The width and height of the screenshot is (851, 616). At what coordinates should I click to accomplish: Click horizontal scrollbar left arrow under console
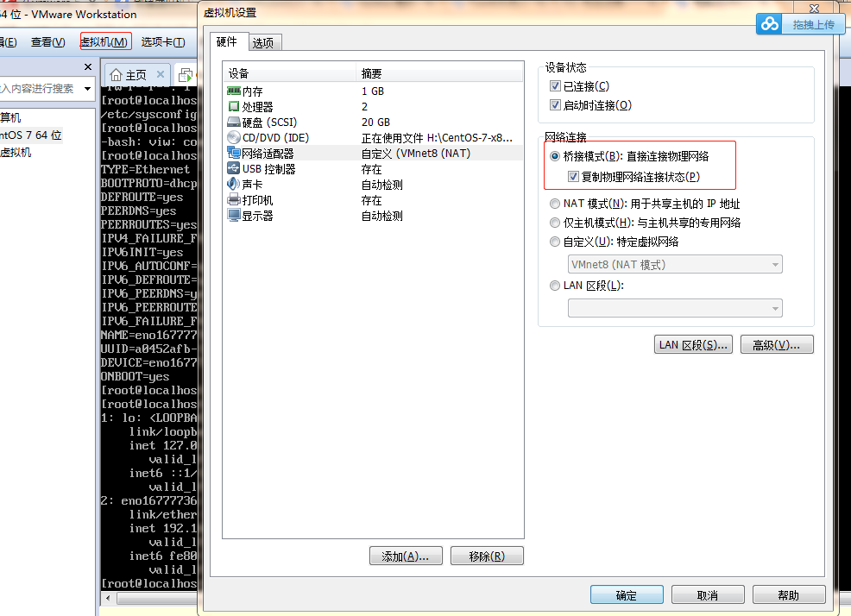tap(108, 598)
